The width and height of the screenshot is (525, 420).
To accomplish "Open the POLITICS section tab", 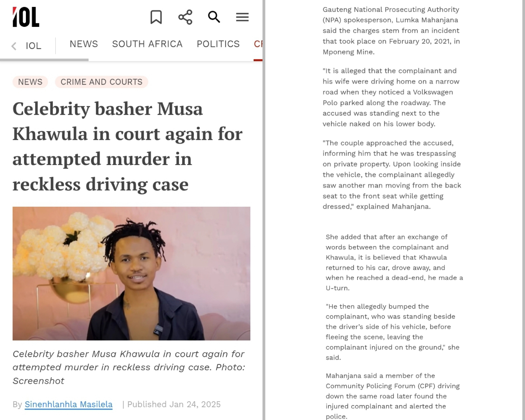I will 218,44.
